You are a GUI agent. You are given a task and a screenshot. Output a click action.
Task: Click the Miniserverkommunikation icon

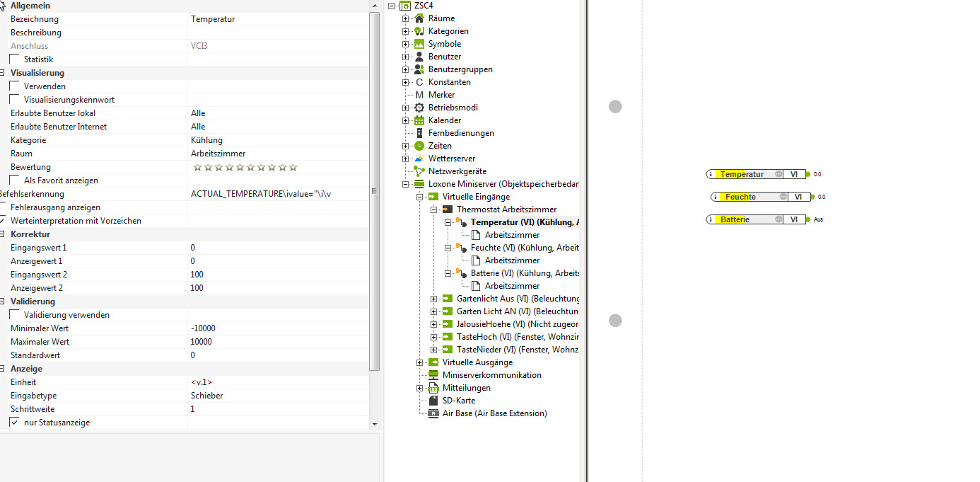(433, 375)
